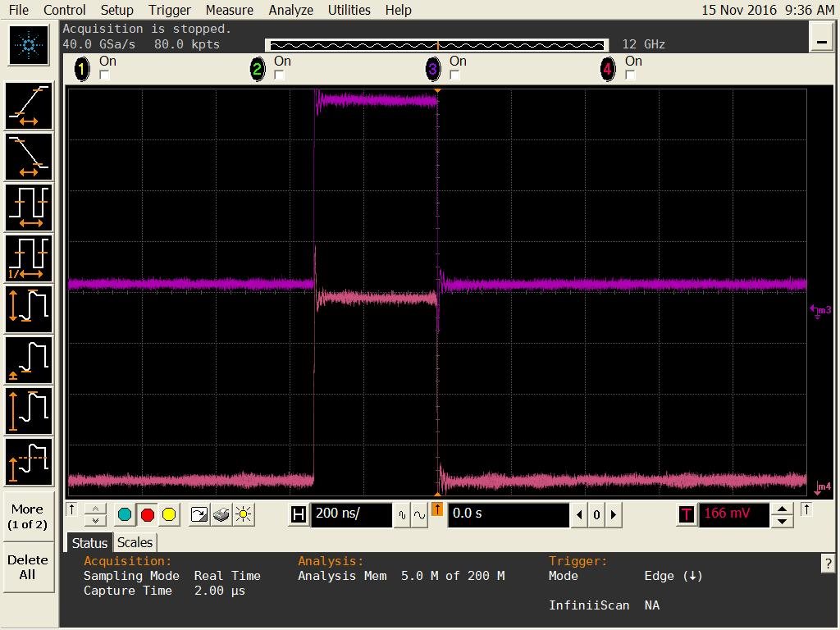Select the Status tab
The width and height of the screenshot is (840, 630).
pyautogui.click(x=89, y=543)
